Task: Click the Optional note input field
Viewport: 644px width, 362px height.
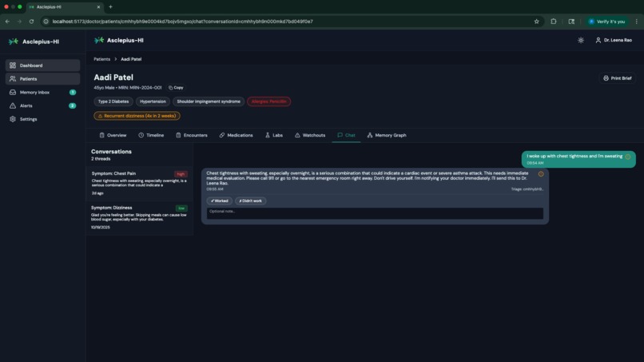Action: 375,213
